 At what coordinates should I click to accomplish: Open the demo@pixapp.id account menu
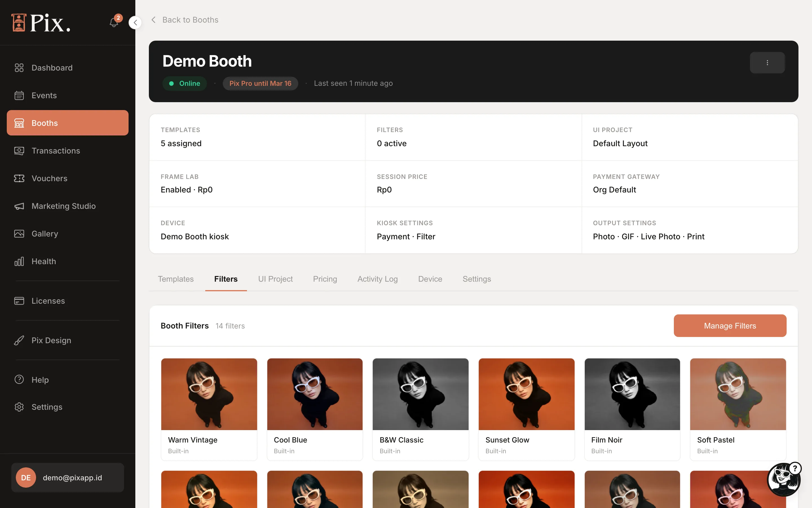pos(67,478)
